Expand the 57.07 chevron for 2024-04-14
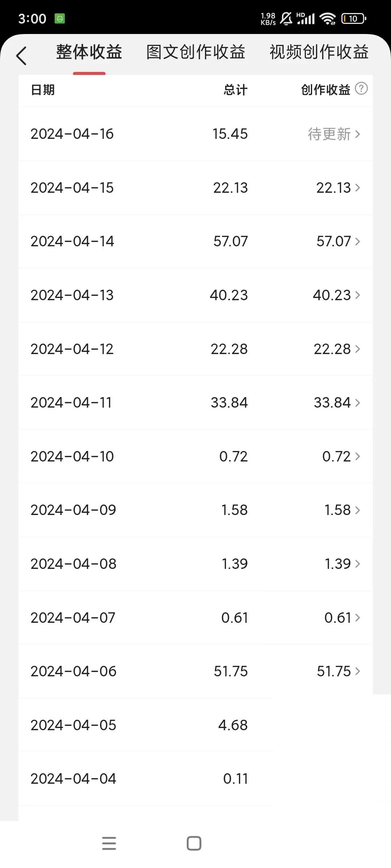The image size is (391, 868). click(x=358, y=241)
